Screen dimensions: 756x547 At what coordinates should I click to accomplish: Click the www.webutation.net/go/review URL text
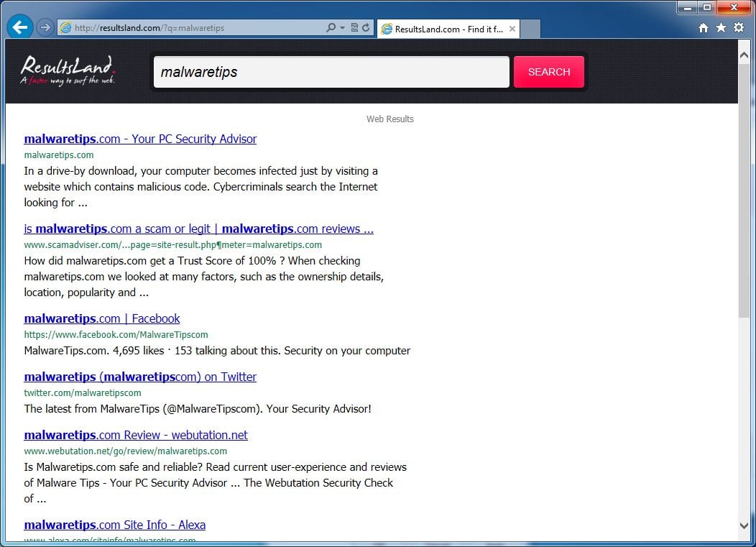tap(125, 451)
